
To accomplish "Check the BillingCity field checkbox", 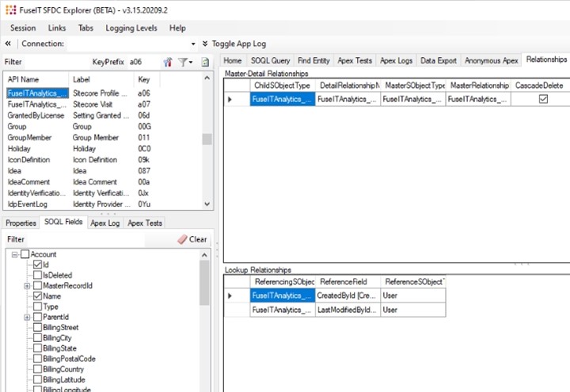I will [37, 338].
